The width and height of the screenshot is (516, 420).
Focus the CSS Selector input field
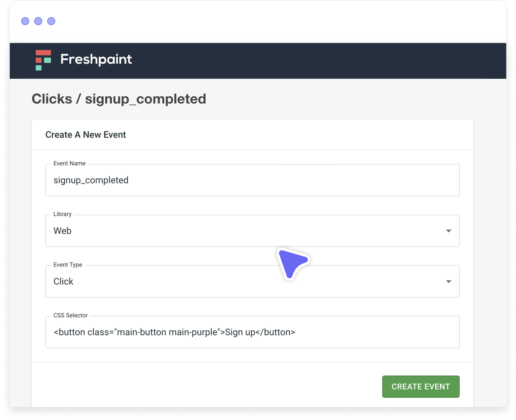click(252, 332)
